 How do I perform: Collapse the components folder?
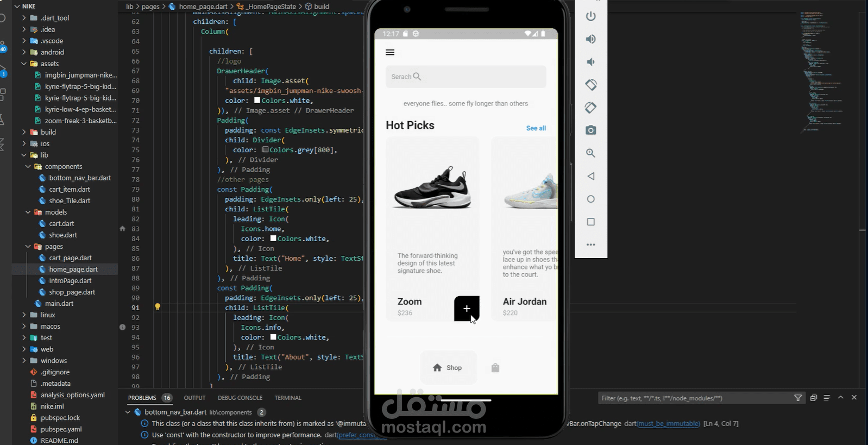28,166
